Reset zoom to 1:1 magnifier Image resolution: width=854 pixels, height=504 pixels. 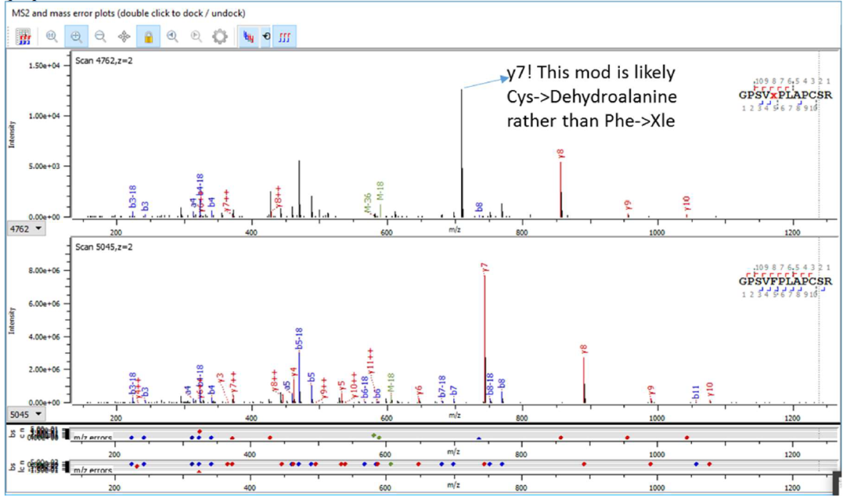coord(51,36)
